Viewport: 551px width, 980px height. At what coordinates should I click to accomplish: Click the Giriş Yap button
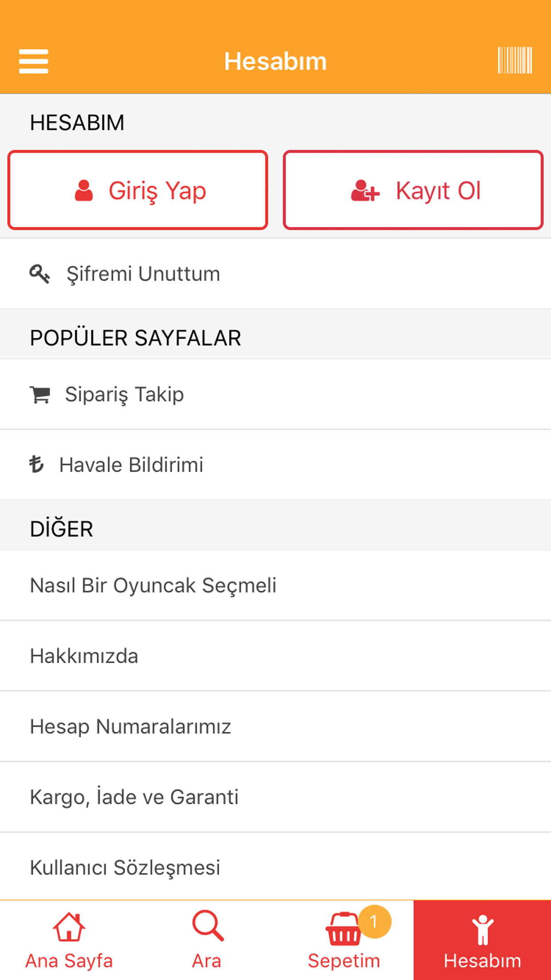pyautogui.click(x=138, y=190)
